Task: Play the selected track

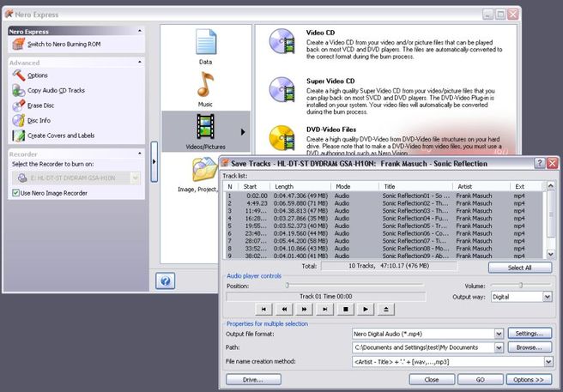Action: 366,309
